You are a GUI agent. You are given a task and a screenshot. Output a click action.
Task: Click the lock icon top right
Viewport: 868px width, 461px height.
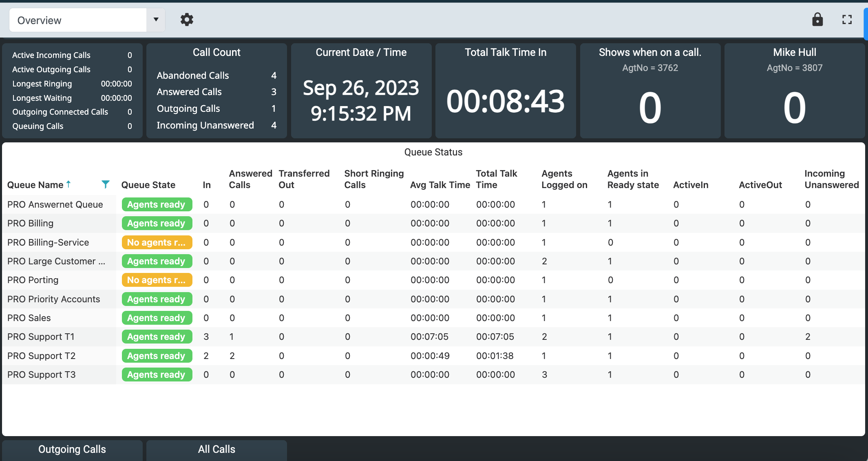[x=817, y=20]
